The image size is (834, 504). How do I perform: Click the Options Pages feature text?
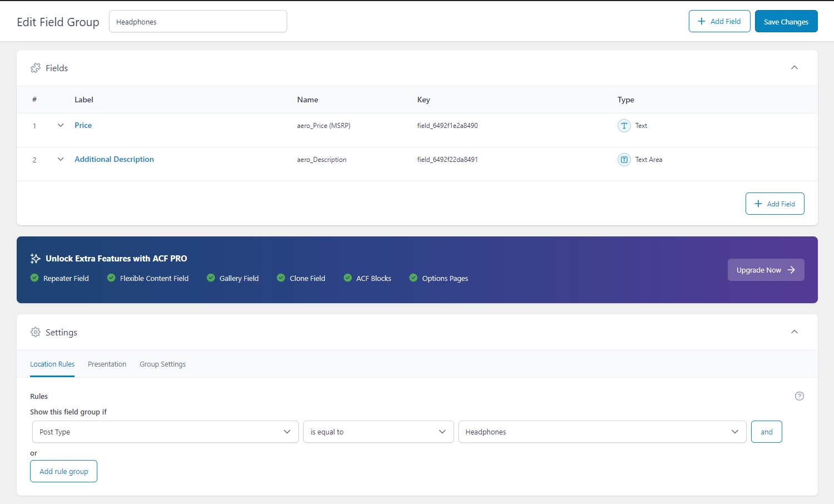point(445,278)
